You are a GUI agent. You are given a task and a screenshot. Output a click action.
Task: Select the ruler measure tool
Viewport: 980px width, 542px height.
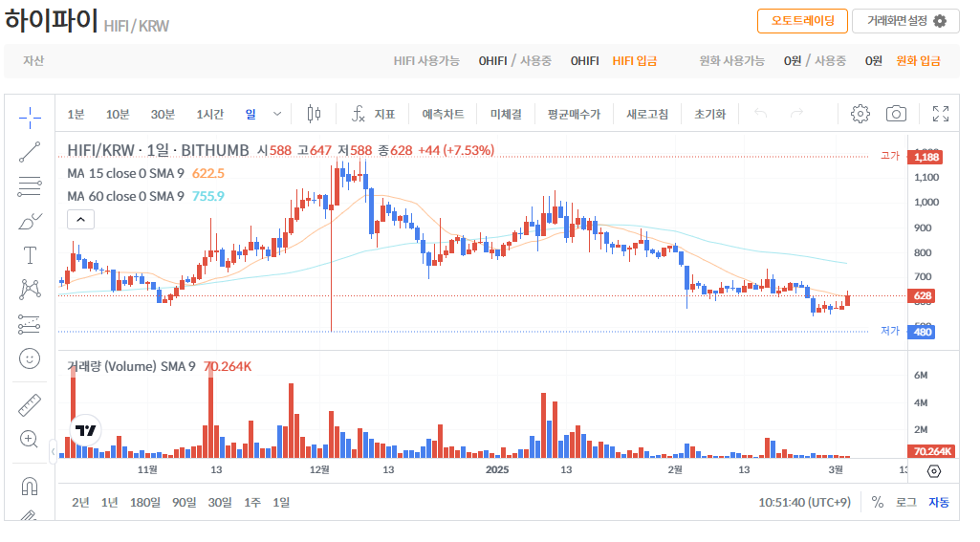(x=30, y=405)
